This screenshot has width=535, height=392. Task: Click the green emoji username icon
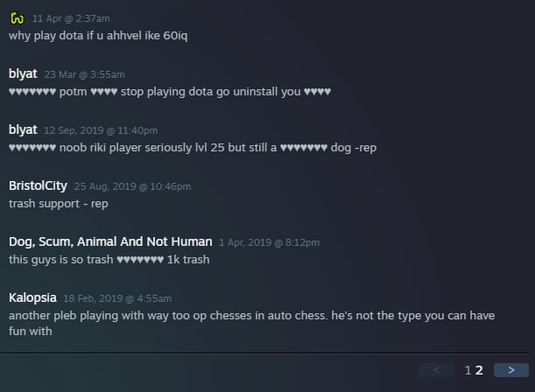pos(17,18)
